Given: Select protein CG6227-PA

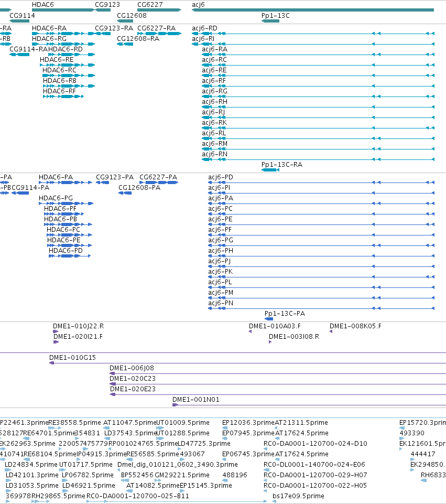Looking at the screenshot, I should click(158, 177).
